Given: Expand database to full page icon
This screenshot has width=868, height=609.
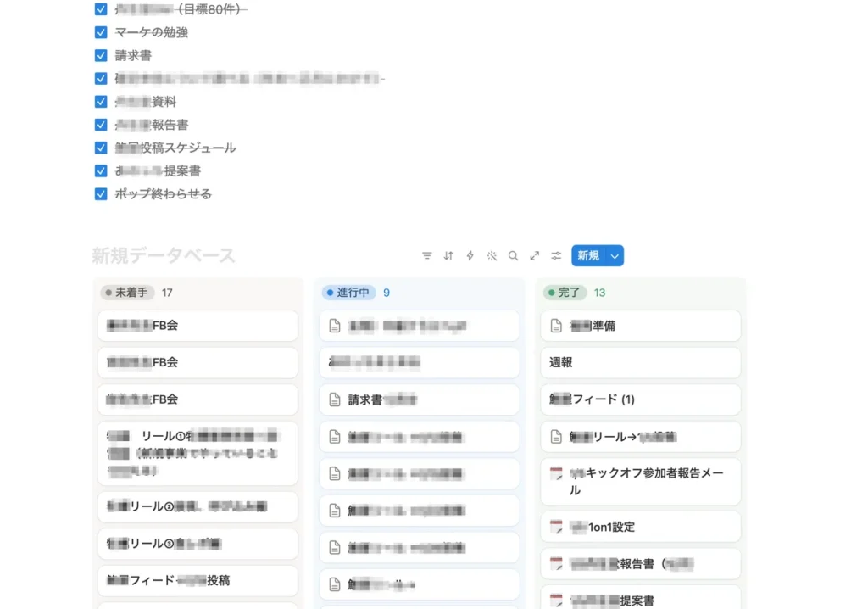Looking at the screenshot, I should 535,255.
